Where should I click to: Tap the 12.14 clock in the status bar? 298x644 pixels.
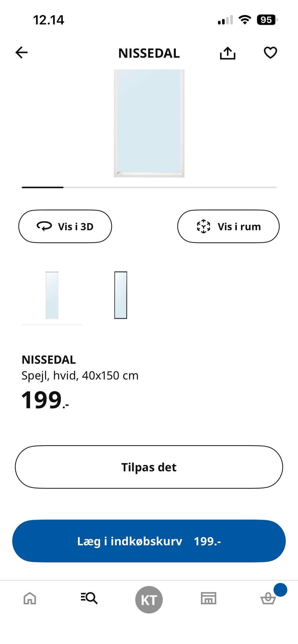[48, 20]
